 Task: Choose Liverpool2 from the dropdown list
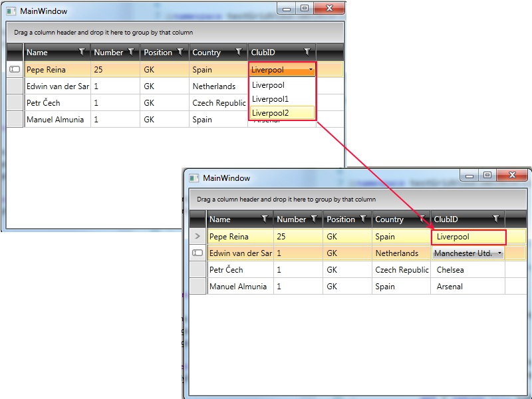pyautogui.click(x=282, y=112)
